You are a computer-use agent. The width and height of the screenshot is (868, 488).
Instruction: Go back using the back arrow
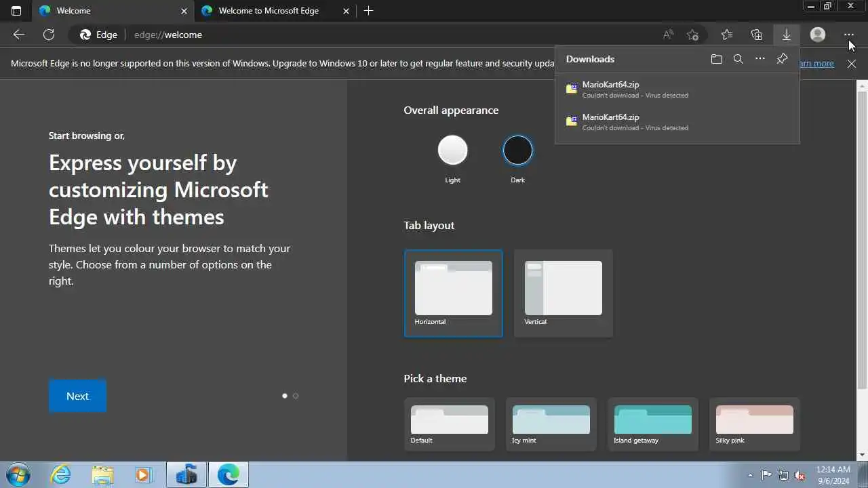click(x=19, y=35)
